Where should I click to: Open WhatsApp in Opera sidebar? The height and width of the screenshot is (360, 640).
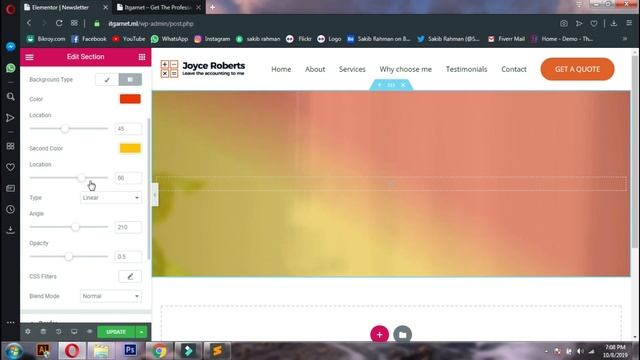pos(11,68)
